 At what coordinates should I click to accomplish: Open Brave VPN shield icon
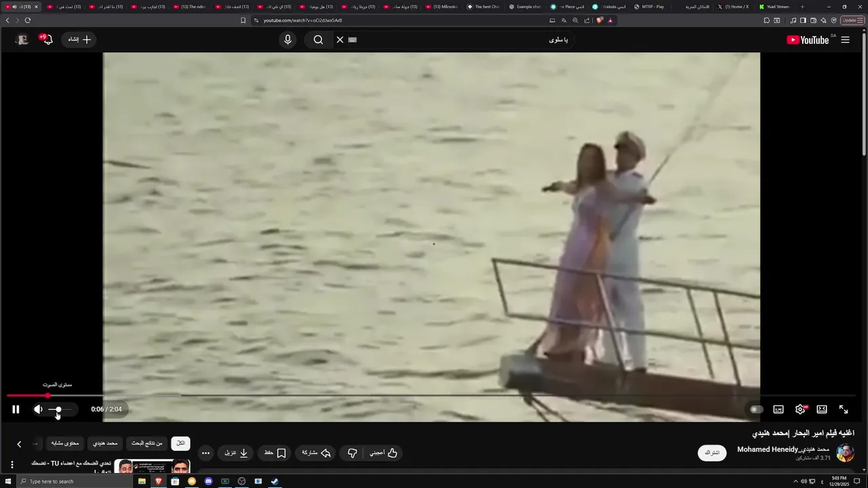pyautogui.click(x=833, y=20)
